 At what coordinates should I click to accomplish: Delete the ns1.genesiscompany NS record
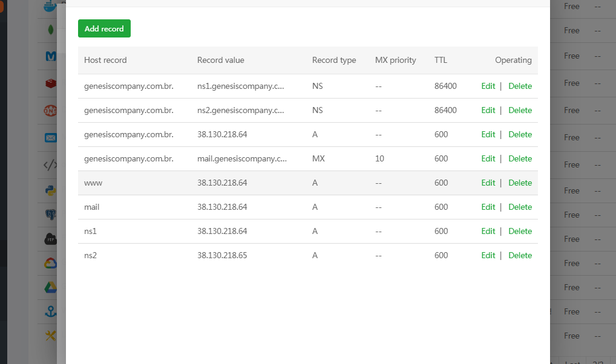(520, 86)
